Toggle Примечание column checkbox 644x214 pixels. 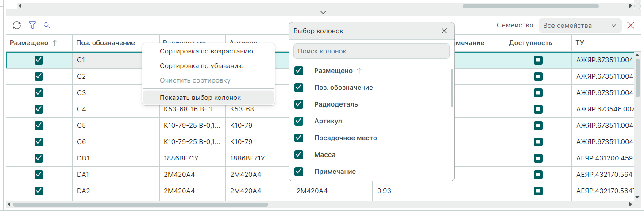coord(299,172)
